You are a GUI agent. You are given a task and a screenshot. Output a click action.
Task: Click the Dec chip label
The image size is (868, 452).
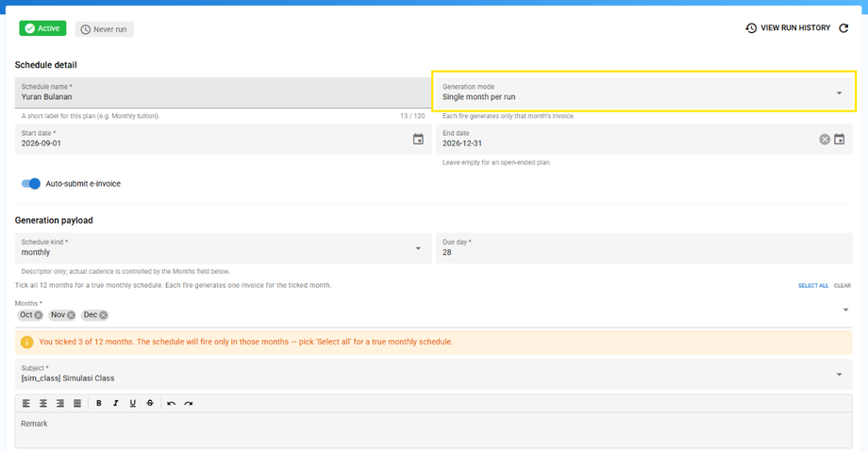tap(91, 314)
